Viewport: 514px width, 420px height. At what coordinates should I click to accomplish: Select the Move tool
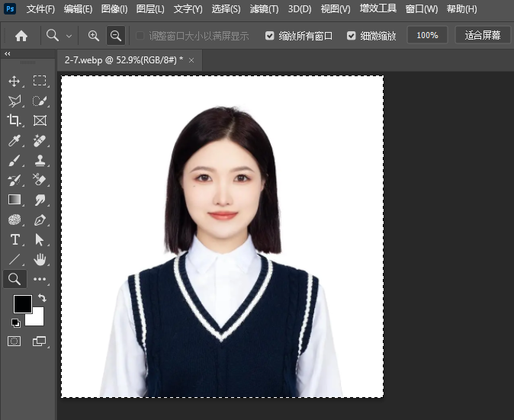coord(14,81)
